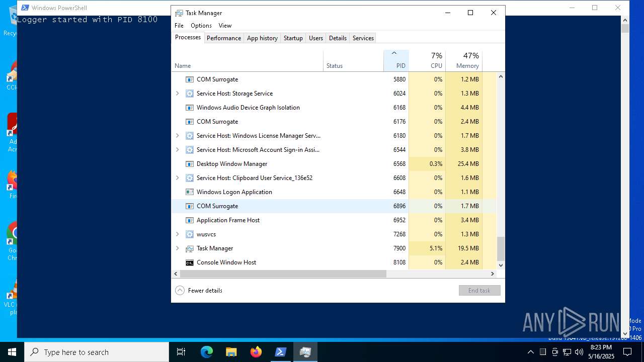644x362 pixels.
Task: Show hidden system tray icons
Action: point(530,352)
